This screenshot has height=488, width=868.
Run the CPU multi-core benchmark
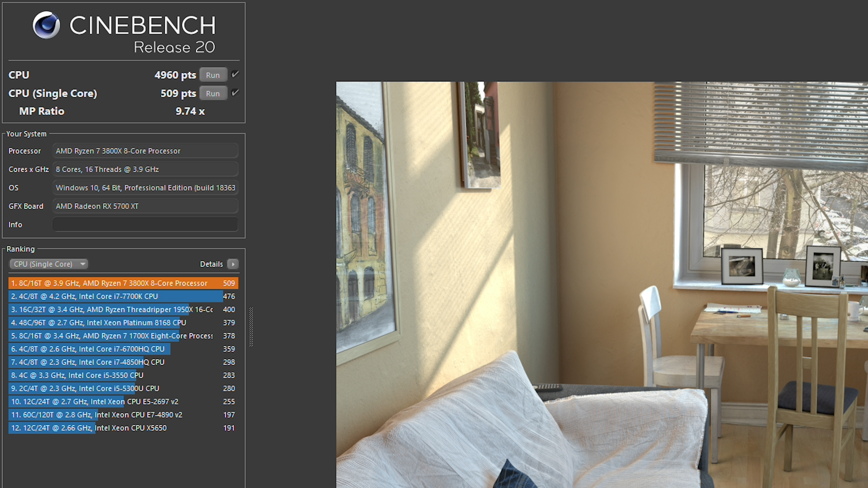point(213,75)
